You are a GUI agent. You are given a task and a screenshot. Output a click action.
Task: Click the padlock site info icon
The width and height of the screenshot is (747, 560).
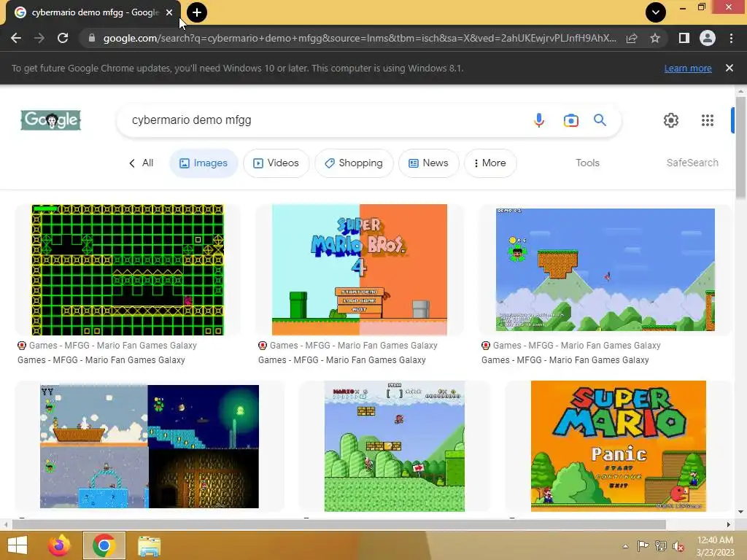coord(92,38)
